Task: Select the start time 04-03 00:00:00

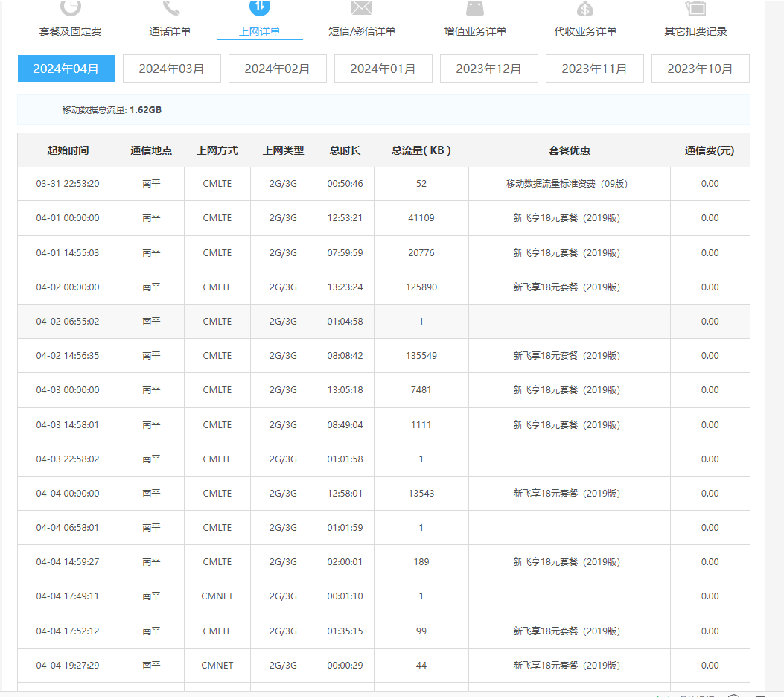Action: (68, 390)
